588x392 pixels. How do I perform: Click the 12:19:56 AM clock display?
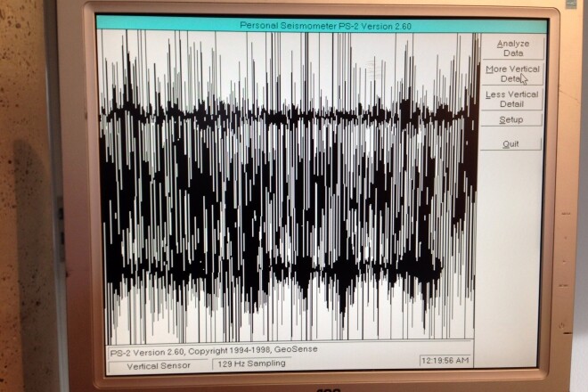[x=445, y=361]
